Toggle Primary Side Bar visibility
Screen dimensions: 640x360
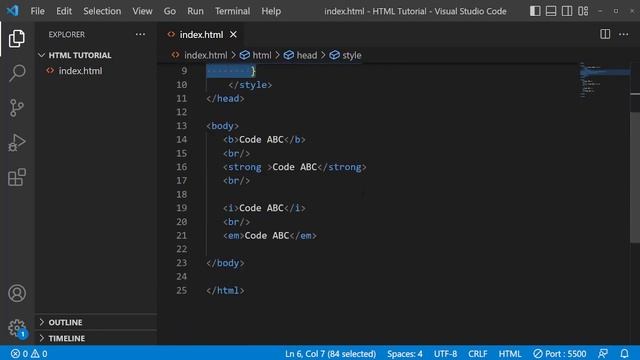535,11
